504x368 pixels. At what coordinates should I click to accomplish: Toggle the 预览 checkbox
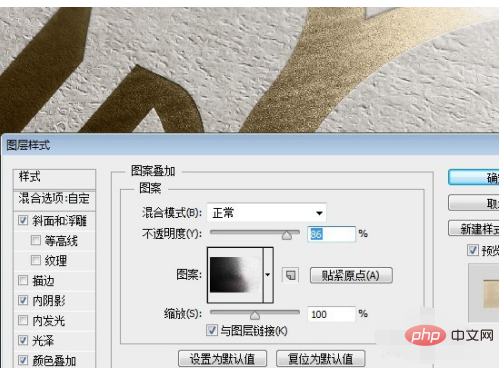[473, 250]
